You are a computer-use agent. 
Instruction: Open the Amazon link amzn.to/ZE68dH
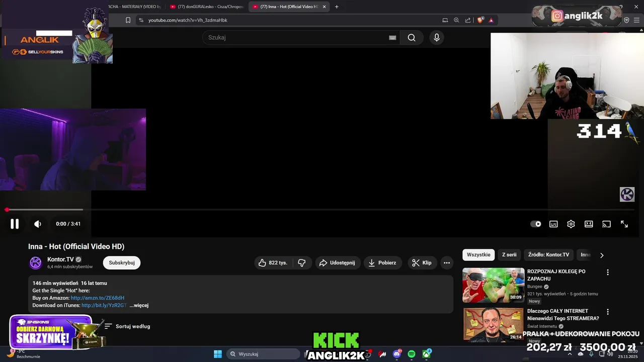(98, 298)
